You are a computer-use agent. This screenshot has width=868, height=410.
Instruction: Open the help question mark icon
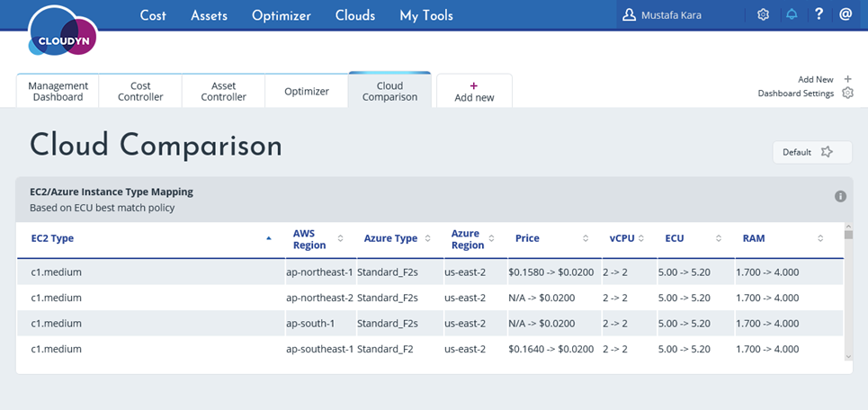[x=819, y=15]
